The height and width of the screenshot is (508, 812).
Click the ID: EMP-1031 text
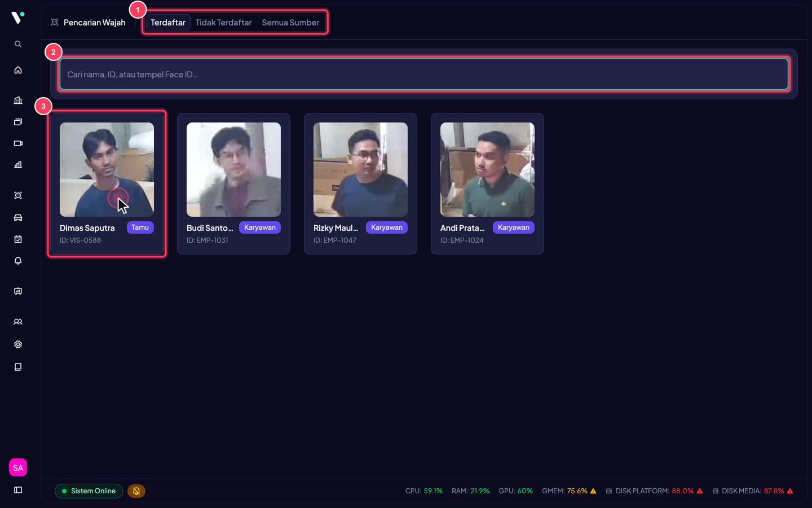(x=208, y=240)
